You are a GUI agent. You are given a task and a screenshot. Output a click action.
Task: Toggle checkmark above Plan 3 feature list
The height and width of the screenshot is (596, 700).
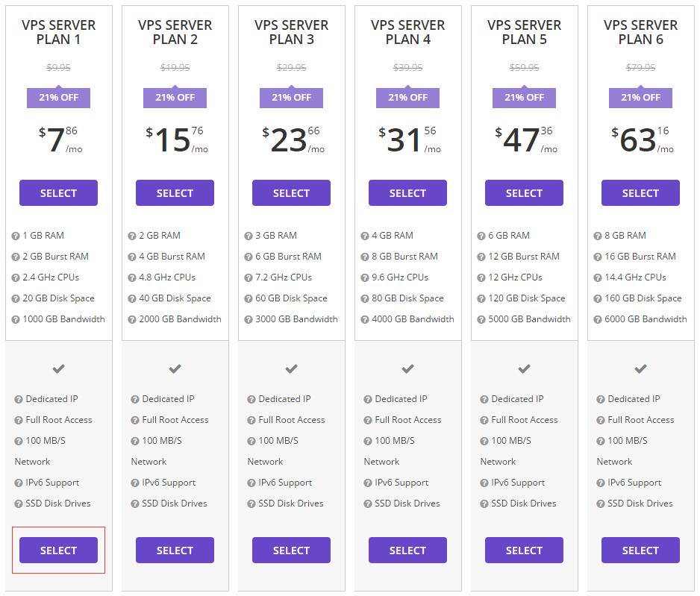[x=291, y=368]
